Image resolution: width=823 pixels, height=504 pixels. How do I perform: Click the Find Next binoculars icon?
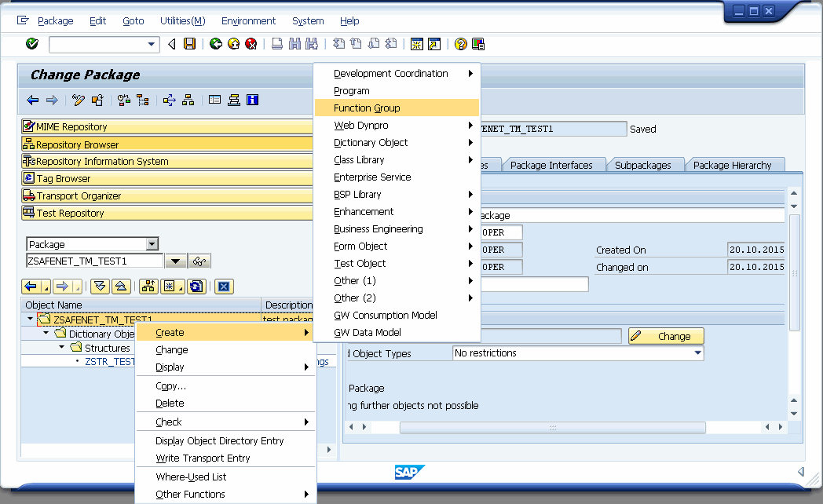pos(312,44)
